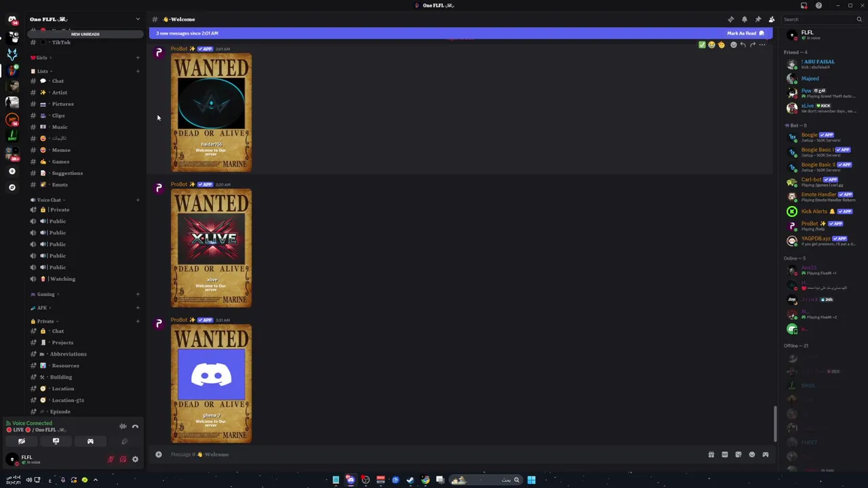
Task: Click the ProBot name on the first message
Action: point(180,49)
